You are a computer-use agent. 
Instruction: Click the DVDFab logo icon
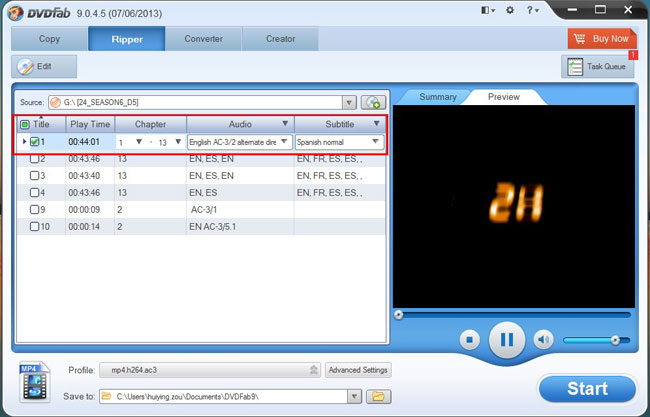pyautogui.click(x=15, y=13)
